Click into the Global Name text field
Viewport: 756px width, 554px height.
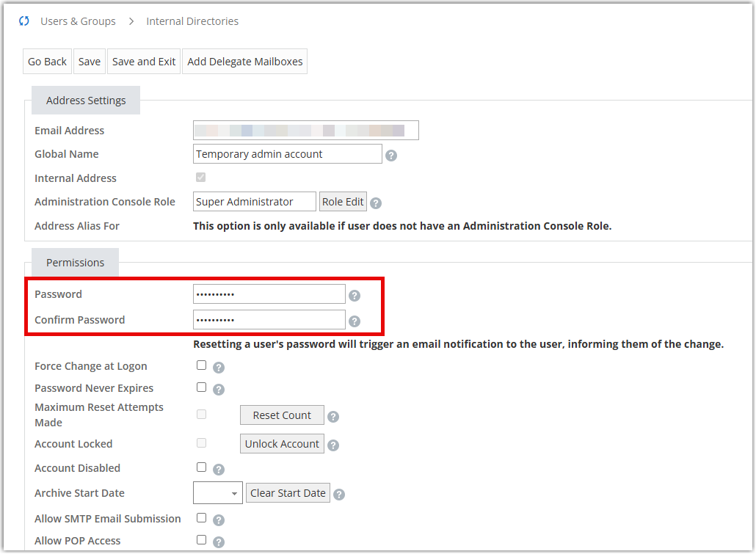click(x=287, y=154)
